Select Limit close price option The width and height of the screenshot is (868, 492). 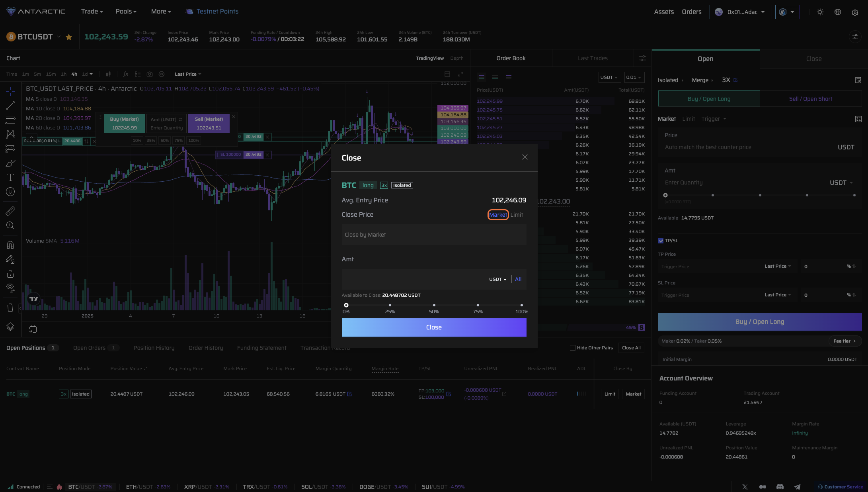click(517, 215)
